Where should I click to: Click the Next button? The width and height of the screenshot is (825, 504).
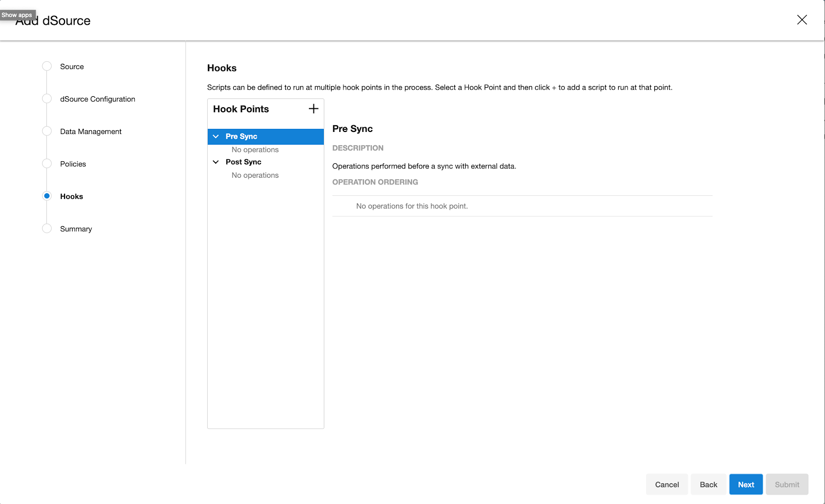tap(746, 484)
